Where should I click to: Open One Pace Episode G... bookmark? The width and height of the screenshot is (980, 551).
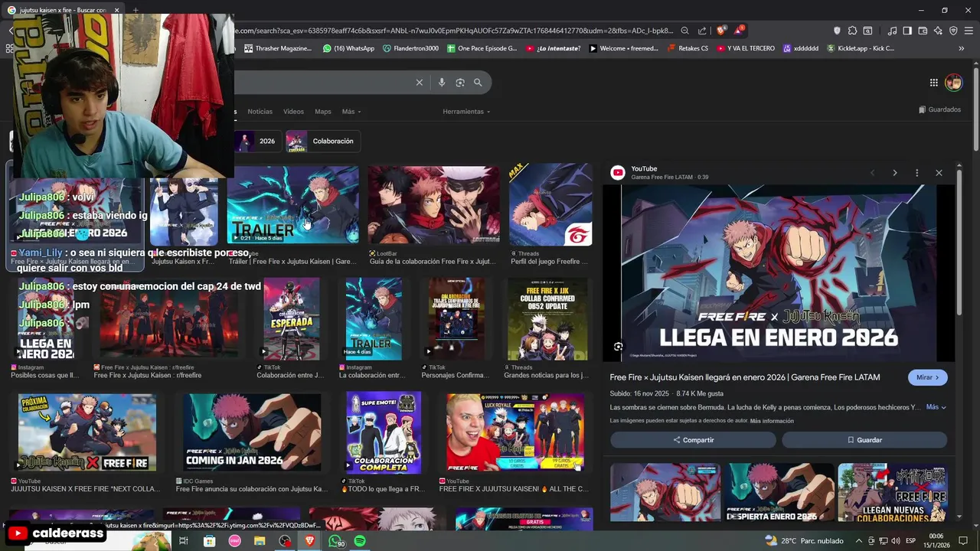(x=482, y=48)
